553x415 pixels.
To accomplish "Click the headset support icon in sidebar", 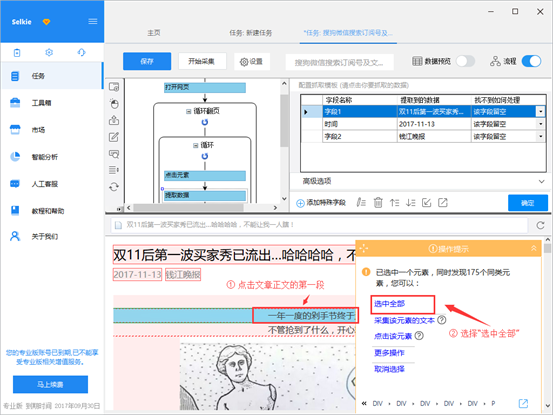I will coord(81,53).
